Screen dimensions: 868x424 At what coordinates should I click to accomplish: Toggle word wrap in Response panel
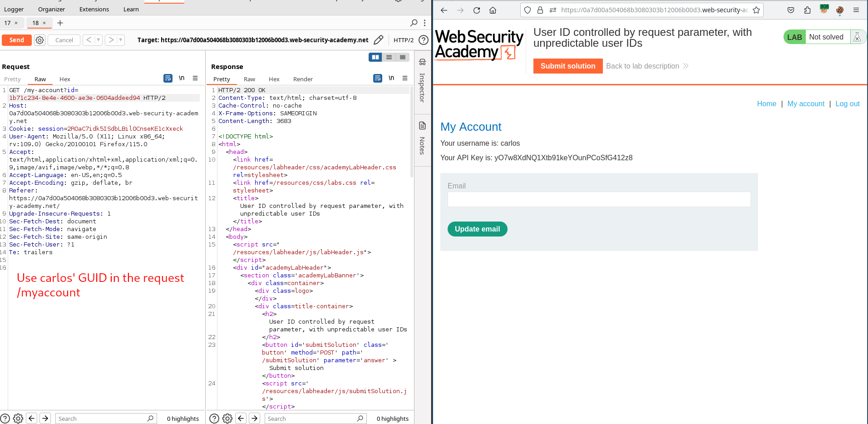click(x=378, y=78)
